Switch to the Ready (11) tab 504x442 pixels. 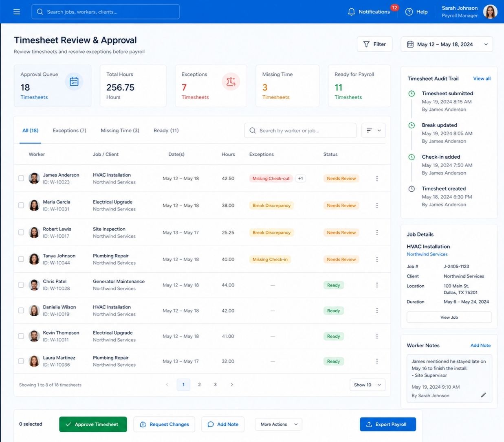point(166,131)
